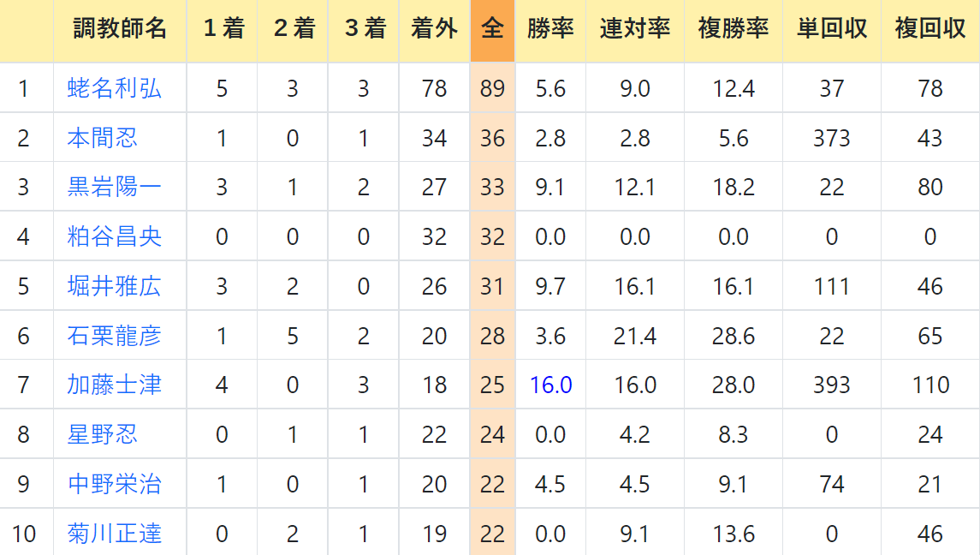980x555 pixels.
Task: Sort by 3着 column header
Action: (364, 29)
